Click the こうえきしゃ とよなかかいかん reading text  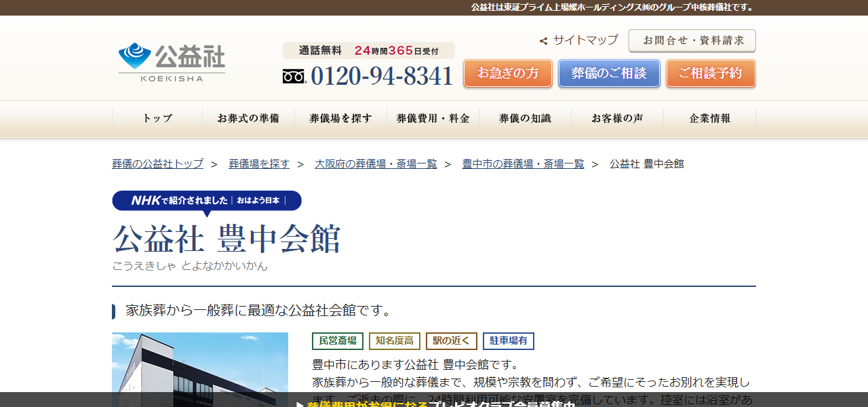click(x=190, y=266)
